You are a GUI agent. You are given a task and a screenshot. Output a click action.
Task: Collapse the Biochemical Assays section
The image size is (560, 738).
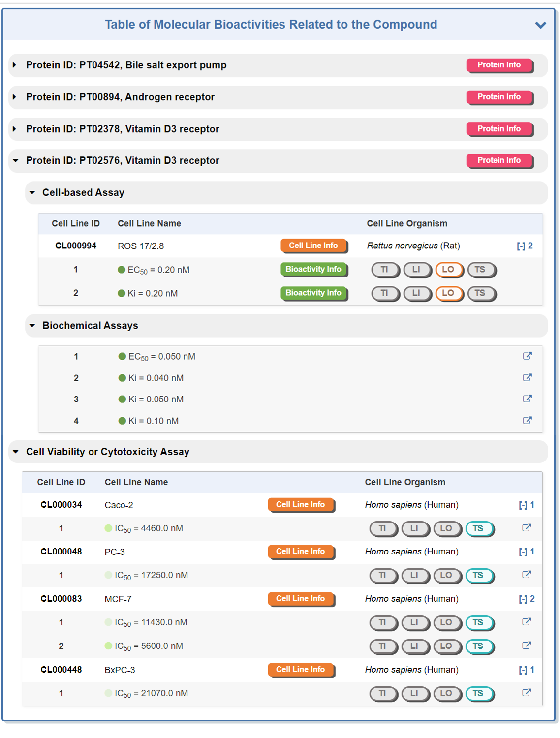pyautogui.click(x=32, y=326)
